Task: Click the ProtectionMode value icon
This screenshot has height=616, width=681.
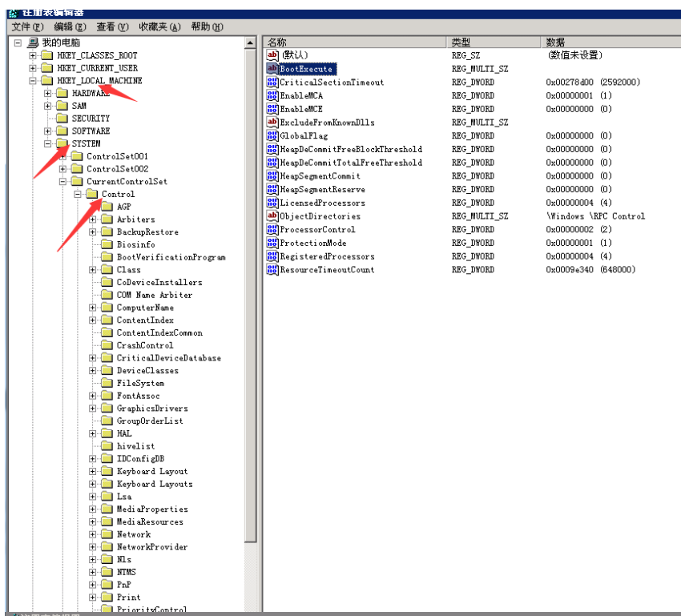Action: pos(272,243)
